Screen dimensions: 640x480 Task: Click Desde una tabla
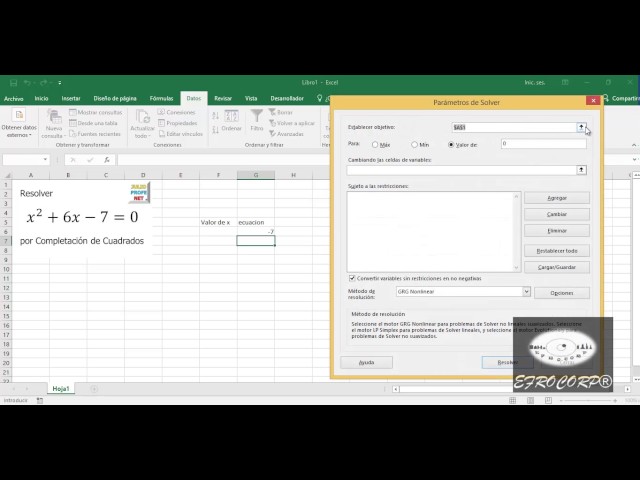click(x=93, y=123)
